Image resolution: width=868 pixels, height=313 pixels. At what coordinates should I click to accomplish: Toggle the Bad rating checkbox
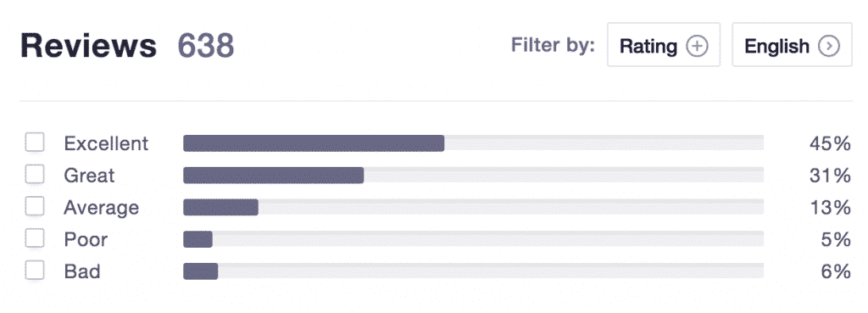click(34, 271)
